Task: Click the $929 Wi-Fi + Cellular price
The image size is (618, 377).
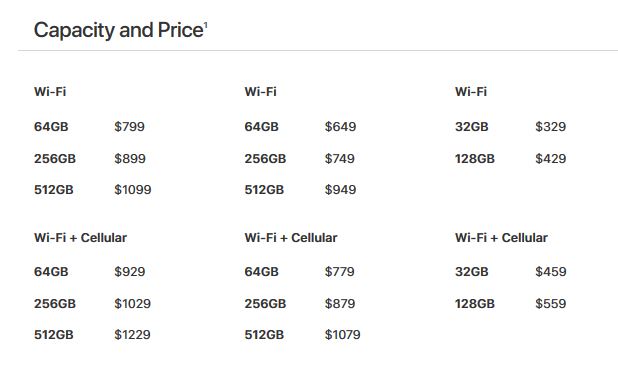Action: [x=130, y=272]
